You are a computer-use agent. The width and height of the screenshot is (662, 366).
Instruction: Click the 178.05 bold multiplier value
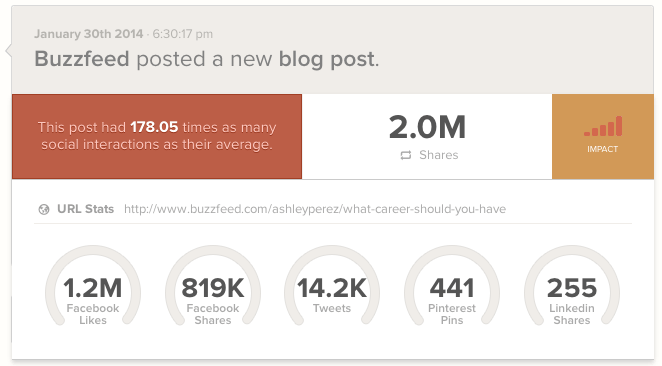tap(154, 127)
